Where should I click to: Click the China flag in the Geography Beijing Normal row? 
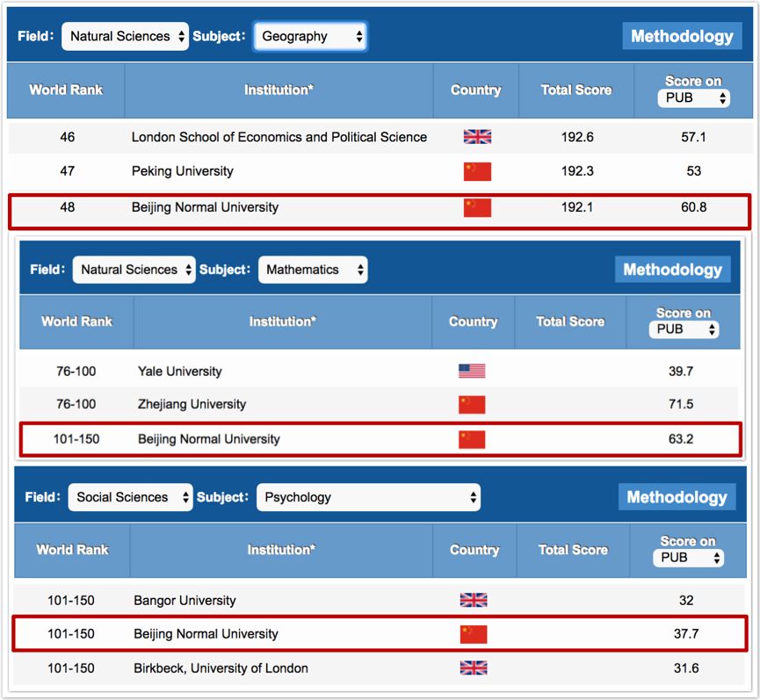477,208
